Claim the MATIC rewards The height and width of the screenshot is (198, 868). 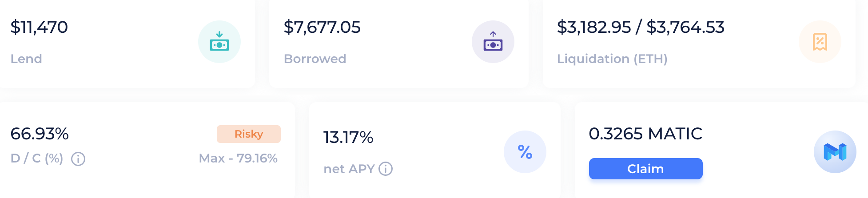click(x=646, y=169)
